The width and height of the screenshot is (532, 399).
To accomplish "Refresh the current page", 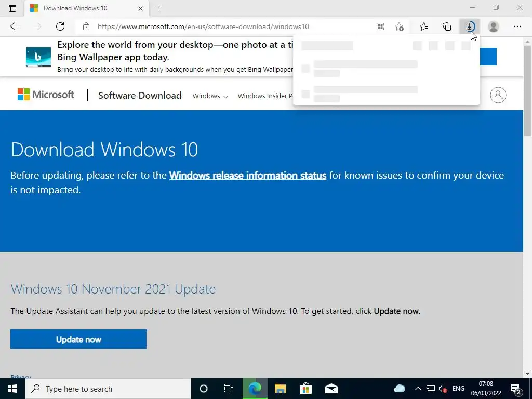I will (60, 26).
